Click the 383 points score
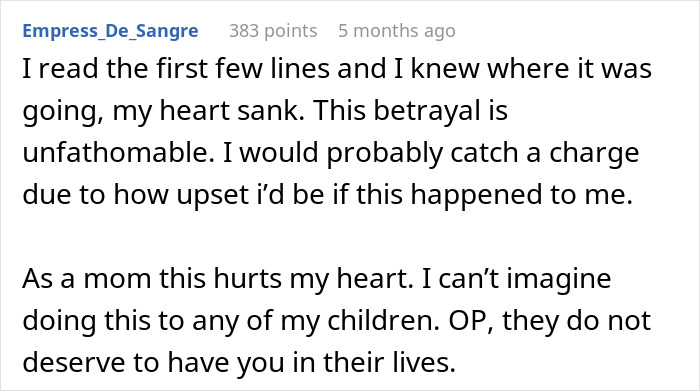 (x=273, y=31)
